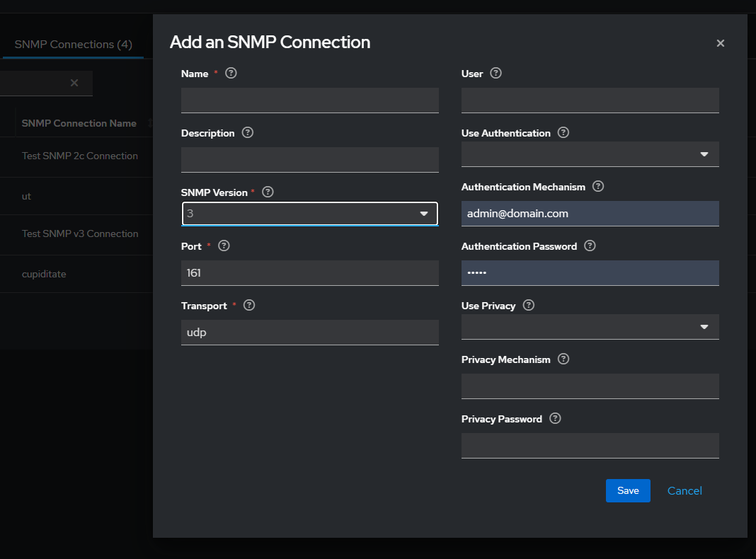Screen dimensions: 756x559
Task: Focus the Name input field
Action: (x=309, y=100)
